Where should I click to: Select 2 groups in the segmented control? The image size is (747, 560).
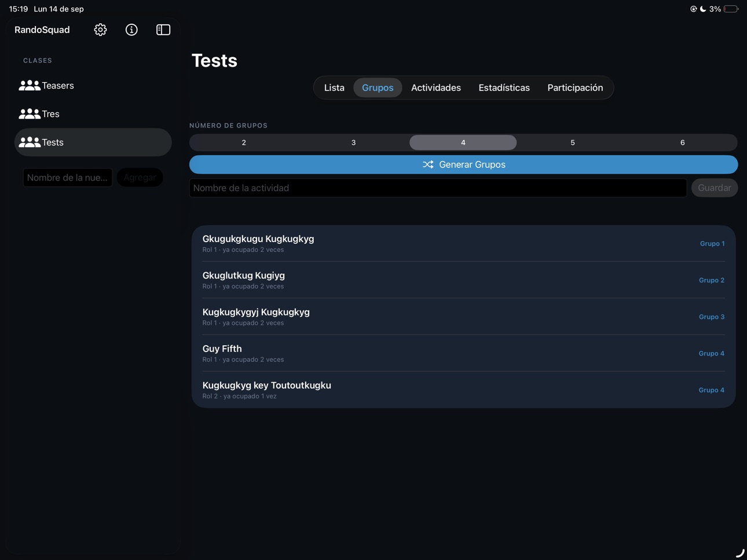coord(244,142)
